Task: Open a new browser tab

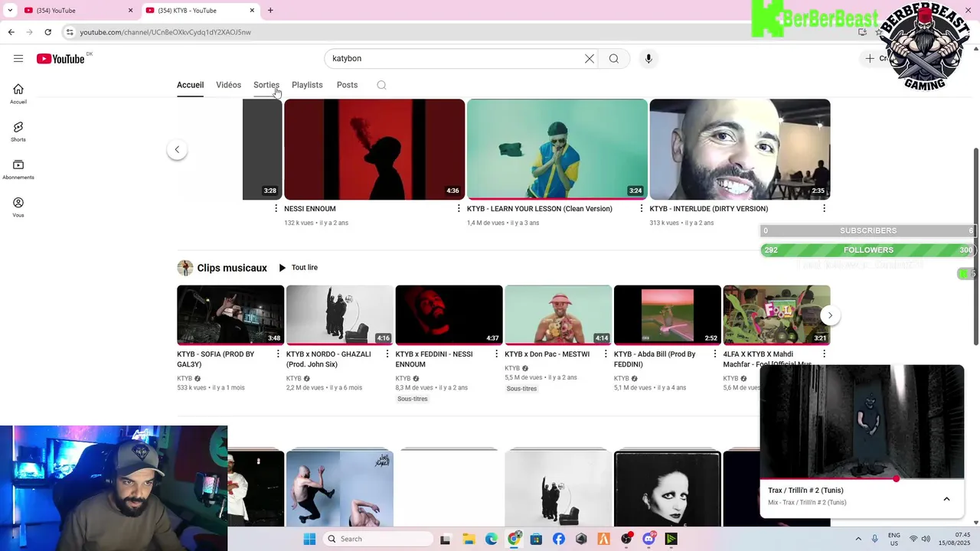Action: (x=270, y=10)
